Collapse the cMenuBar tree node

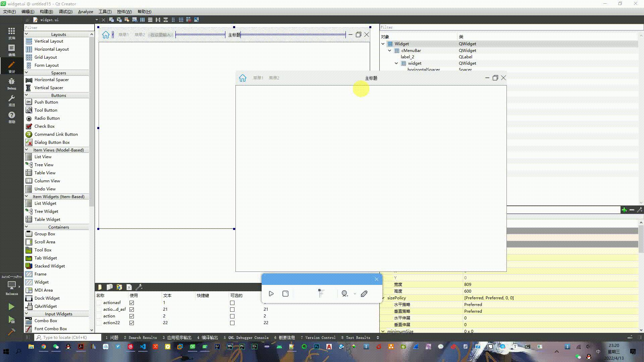pos(389,51)
